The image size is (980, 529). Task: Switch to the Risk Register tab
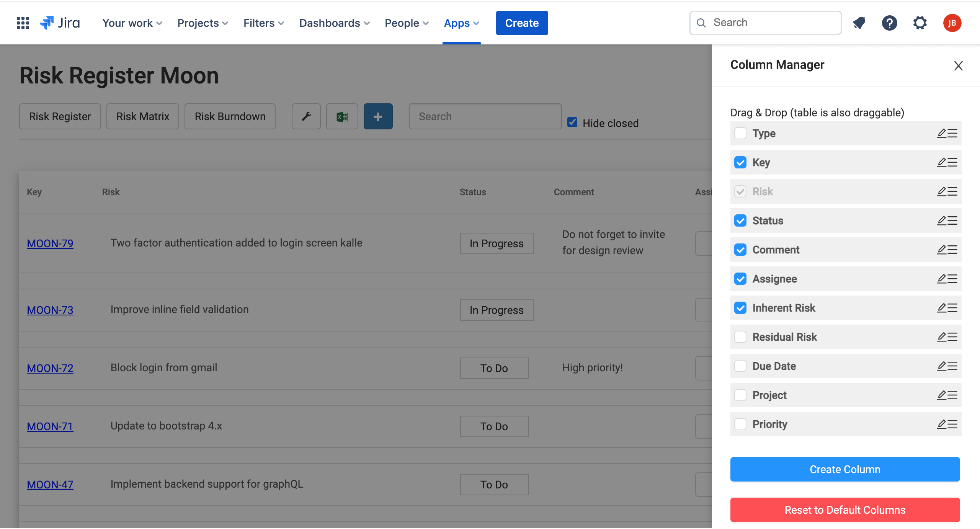click(x=60, y=116)
